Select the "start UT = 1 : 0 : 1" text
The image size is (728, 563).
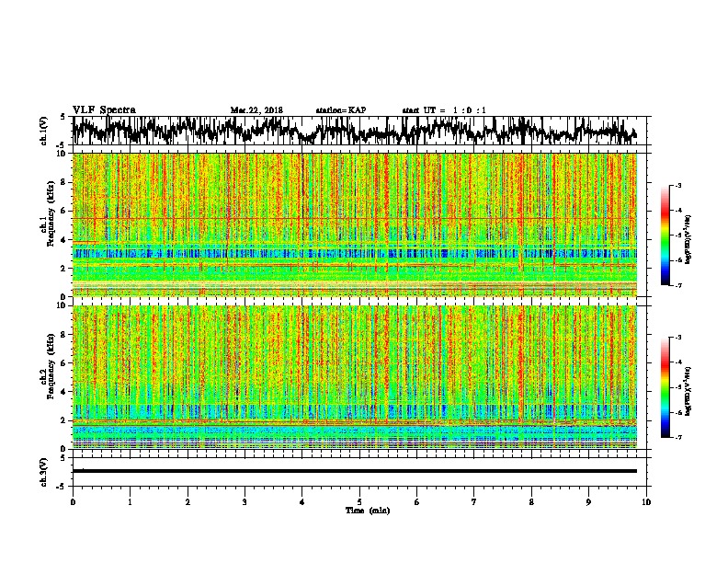tap(444, 110)
